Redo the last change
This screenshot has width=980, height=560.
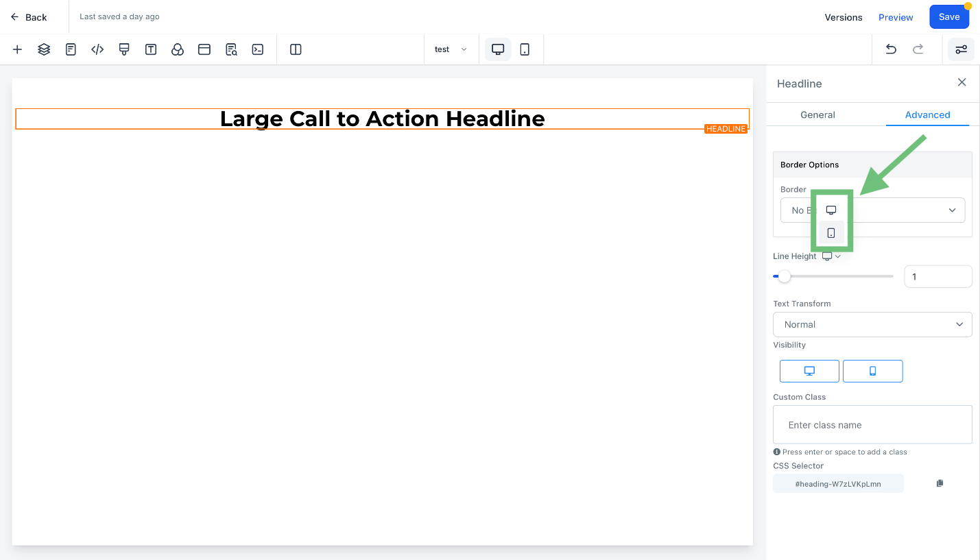[918, 49]
